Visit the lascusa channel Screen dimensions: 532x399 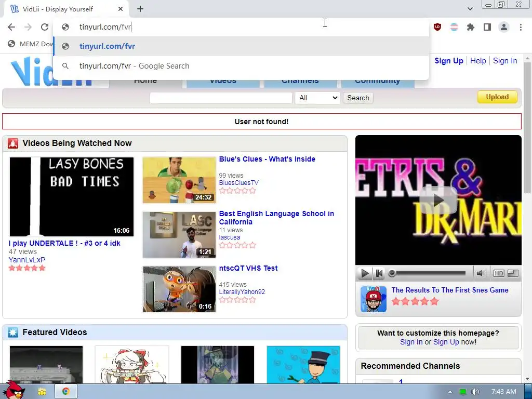pyautogui.click(x=229, y=237)
